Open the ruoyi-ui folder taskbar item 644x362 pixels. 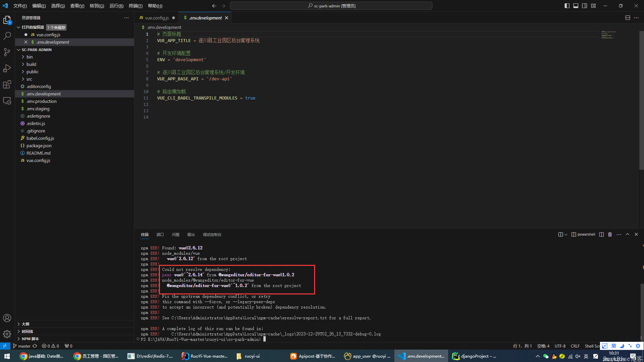[x=248, y=356]
